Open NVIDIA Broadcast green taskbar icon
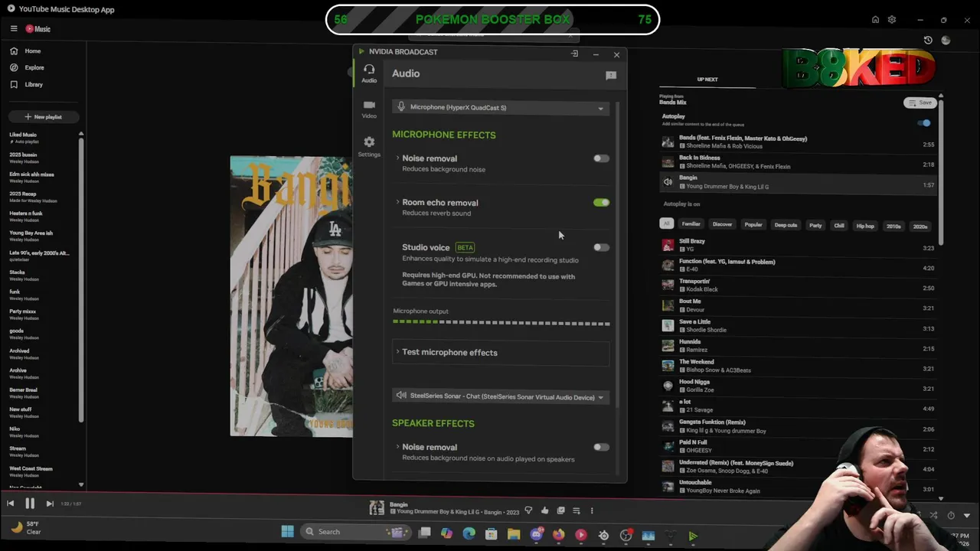 click(693, 536)
